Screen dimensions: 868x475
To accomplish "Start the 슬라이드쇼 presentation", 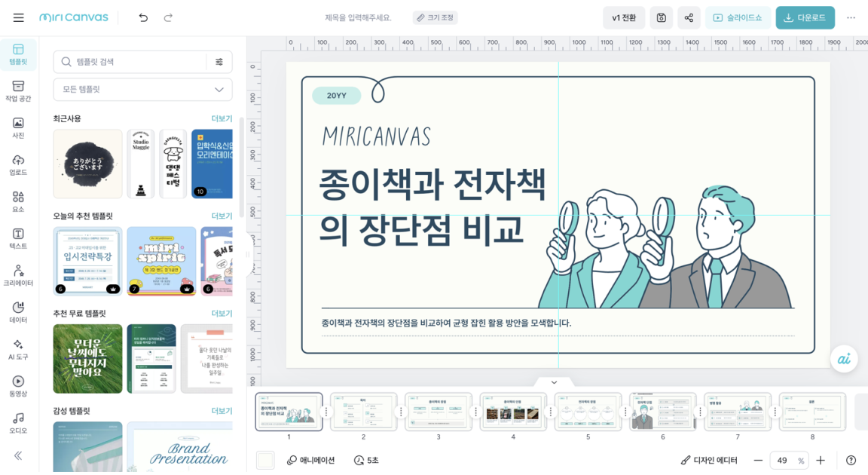I will [737, 17].
